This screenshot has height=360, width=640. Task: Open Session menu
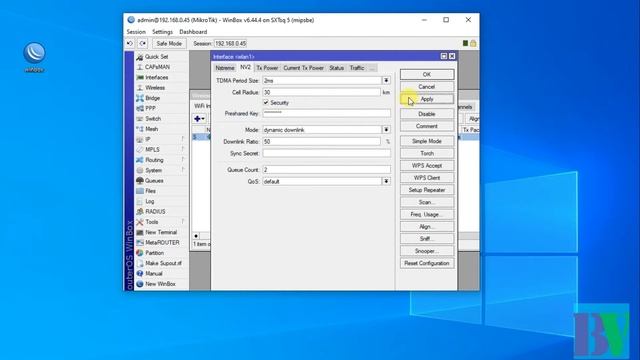(x=136, y=32)
